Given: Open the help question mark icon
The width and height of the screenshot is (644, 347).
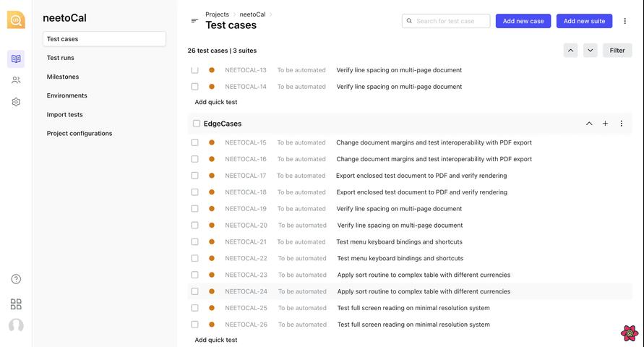Looking at the screenshot, I should tap(16, 279).
